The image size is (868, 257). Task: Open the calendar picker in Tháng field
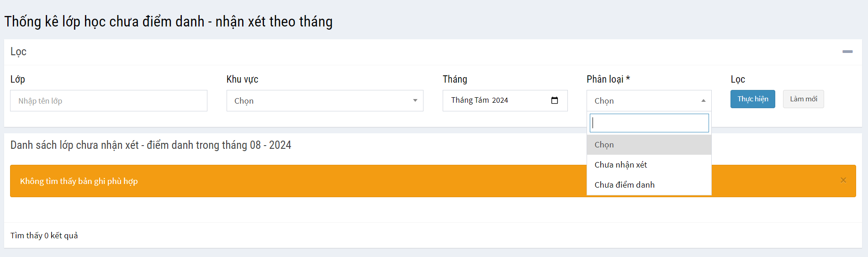click(555, 100)
